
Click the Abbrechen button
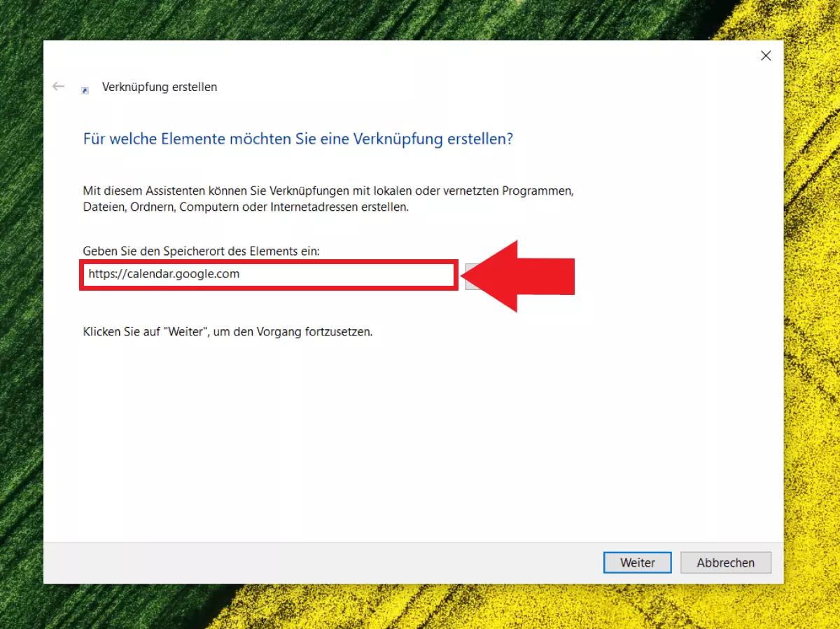pos(726,562)
